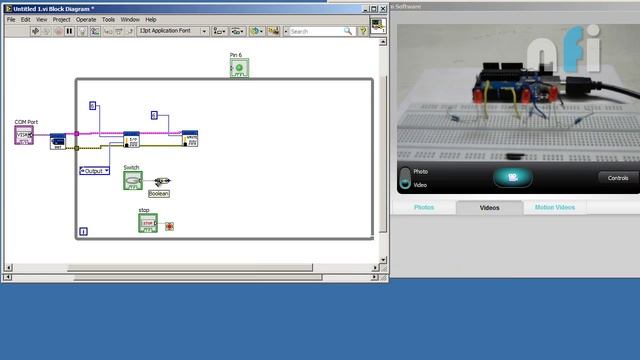Screen dimensions: 640x360
Task: Open the Project menu
Action: tap(61, 20)
